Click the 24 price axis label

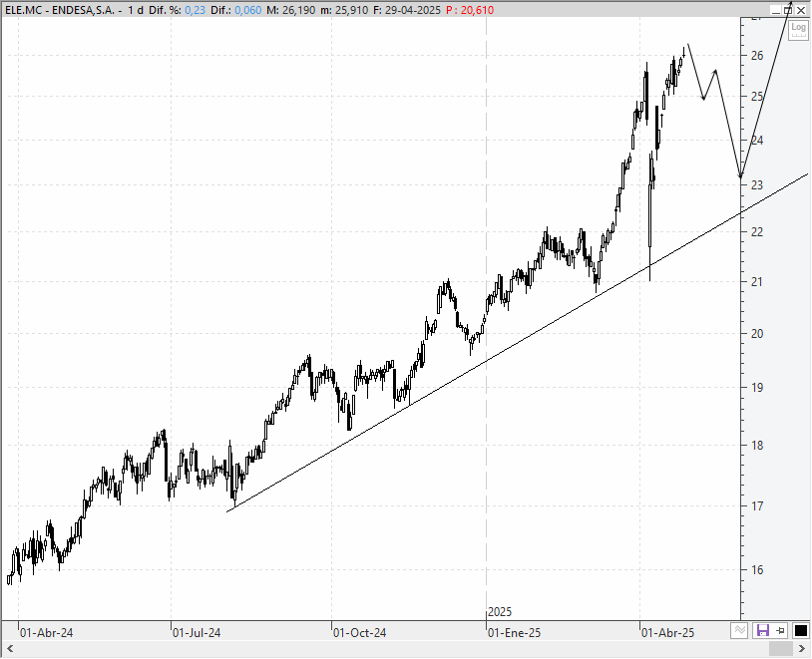click(x=757, y=140)
